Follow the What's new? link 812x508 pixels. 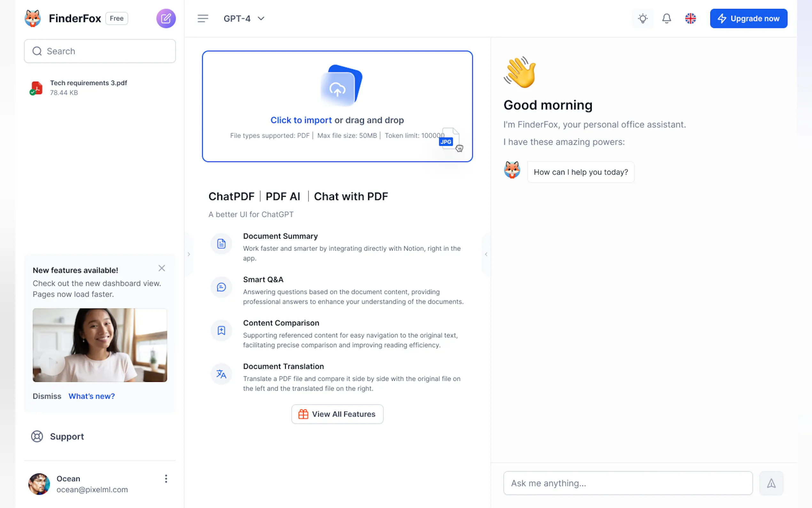[x=92, y=396]
